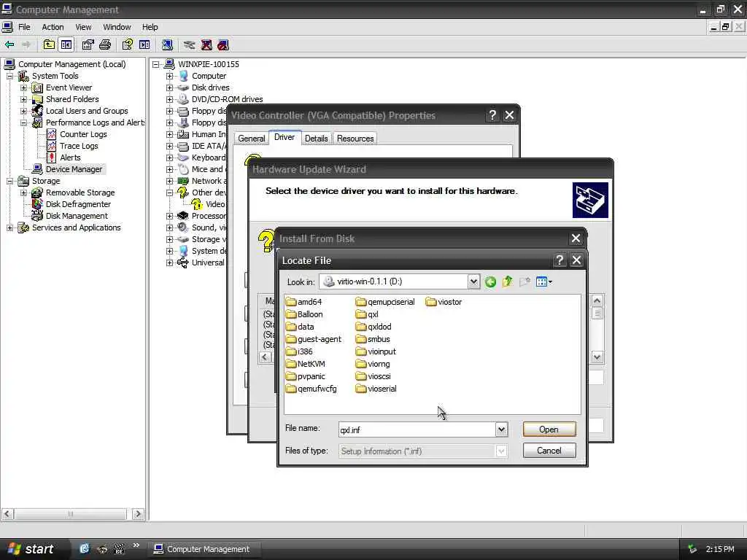Expand the Disk drives device category
This screenshot has width=747, height=560.
(x=169, y=87)
